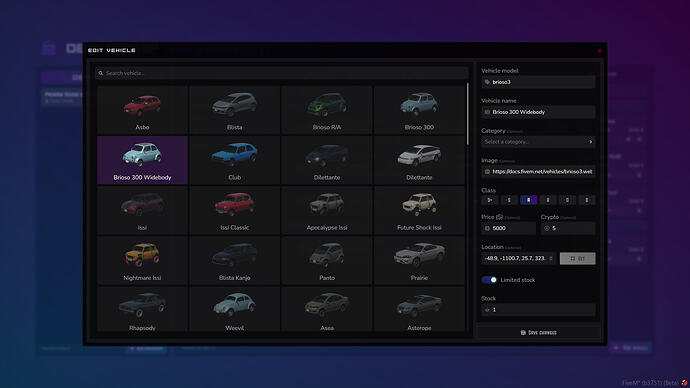The width and height of the screenshot is (690, 388).
Task: Choose the green Brioso R/A car
Action: pyautogui.click(x=327, y=110)
